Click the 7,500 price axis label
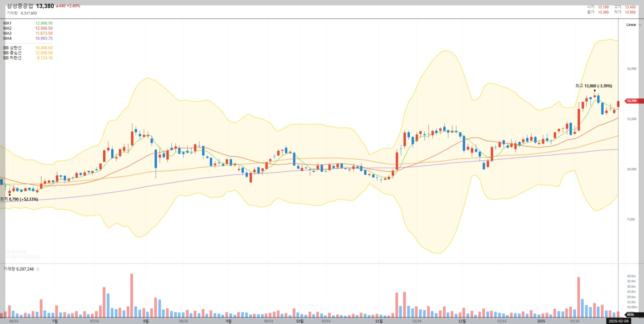The image size is (644, 324). click(x=631, y=219)
